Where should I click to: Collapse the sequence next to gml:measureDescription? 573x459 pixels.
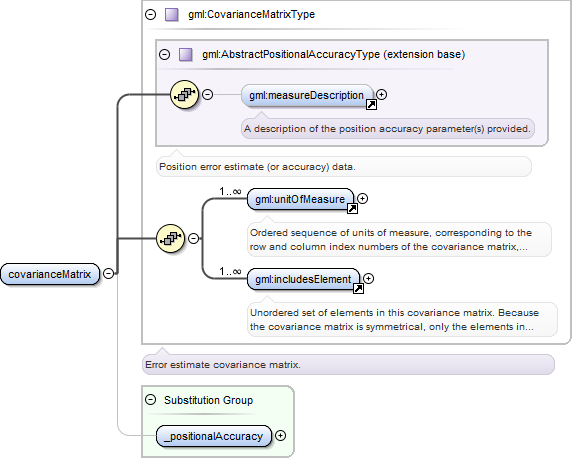208,95
